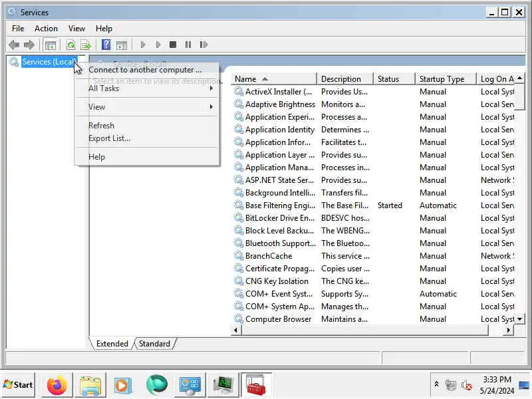Screen dimensions: 532x399
Task: Click the Export List toolbar icon
Action: click(86, 45)
